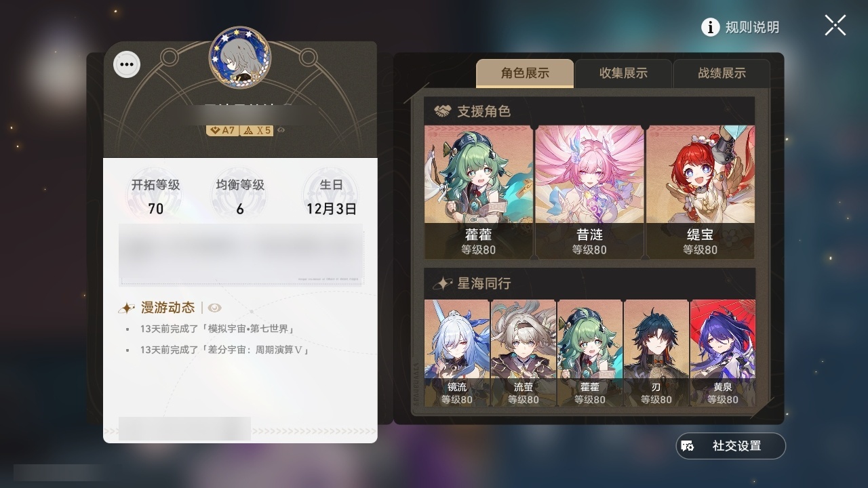
Task: Switch to the 收集展示 tab
Action: (623, 73)
